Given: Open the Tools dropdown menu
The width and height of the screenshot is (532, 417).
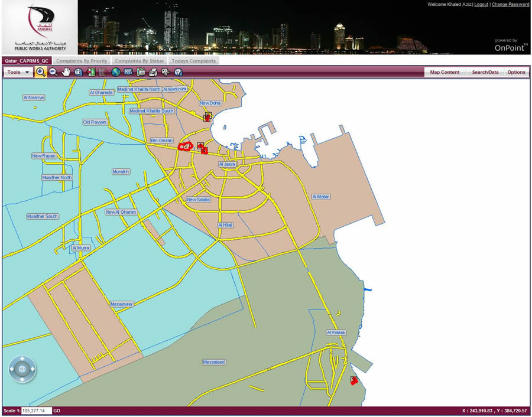Looking at the screenshot, I should click(18, 72).
